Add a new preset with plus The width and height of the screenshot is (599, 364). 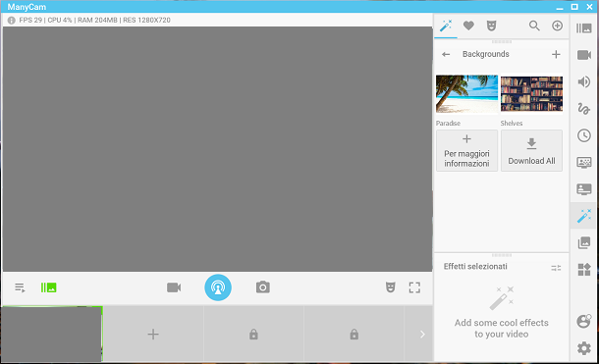[153, 335]
